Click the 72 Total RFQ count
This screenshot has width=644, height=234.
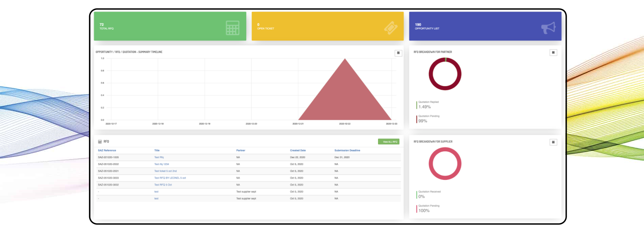pyautogui.click(x=102, y=24)
